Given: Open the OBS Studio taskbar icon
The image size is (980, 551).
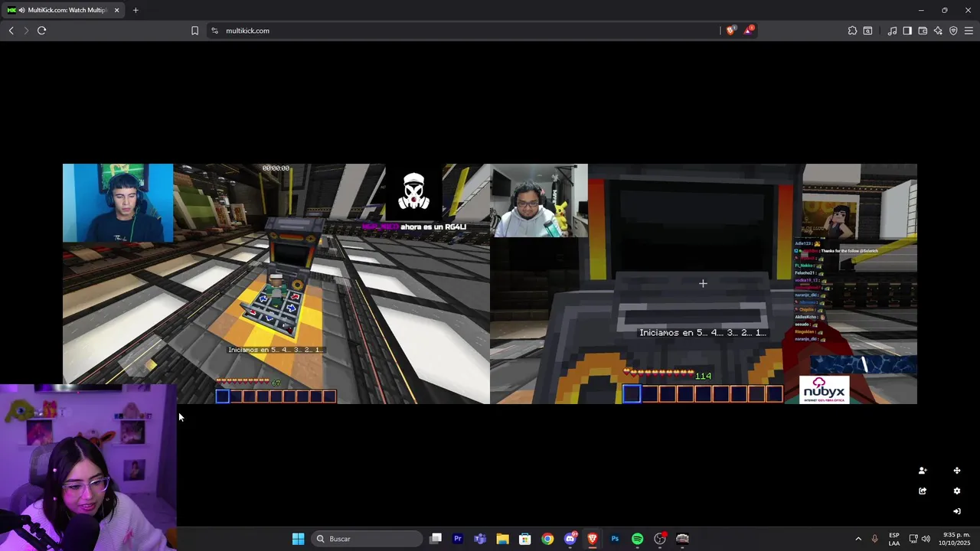Looking at the screenshot, I should click(660, 539).
